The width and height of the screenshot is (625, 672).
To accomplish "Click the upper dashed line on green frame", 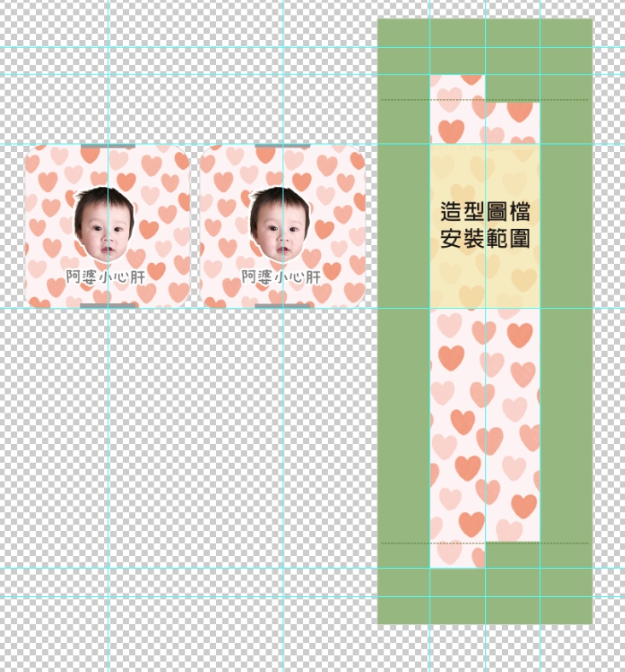I will click(403, 100).
